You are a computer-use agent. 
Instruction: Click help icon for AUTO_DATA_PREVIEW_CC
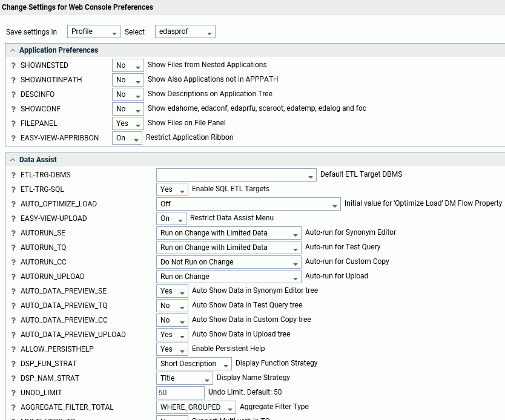click(x=13, y=320)
